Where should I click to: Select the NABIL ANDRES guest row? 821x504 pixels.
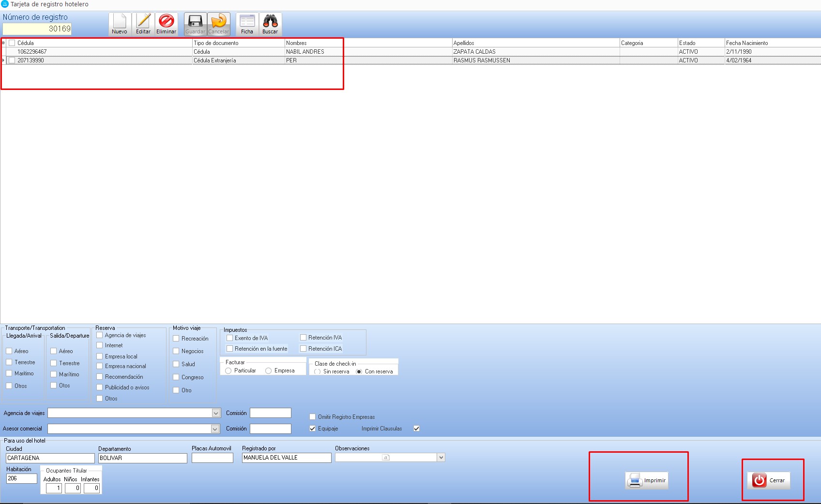point(305,52)
